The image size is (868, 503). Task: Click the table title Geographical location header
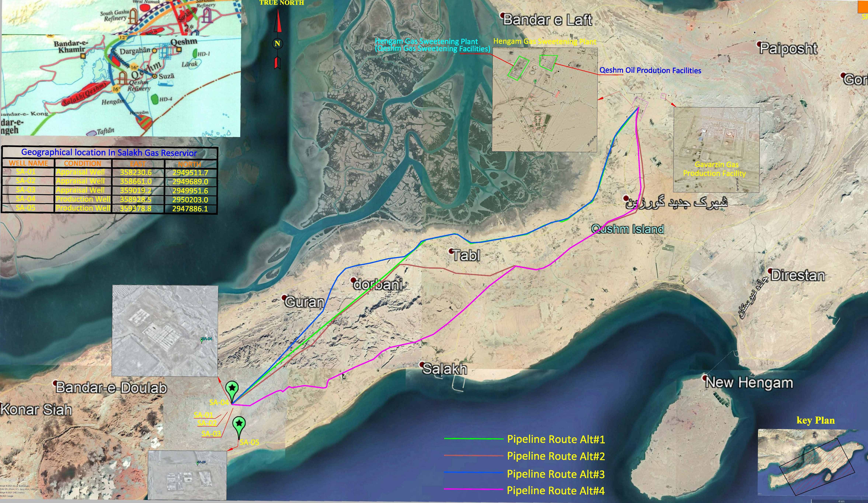coord(109,152)
